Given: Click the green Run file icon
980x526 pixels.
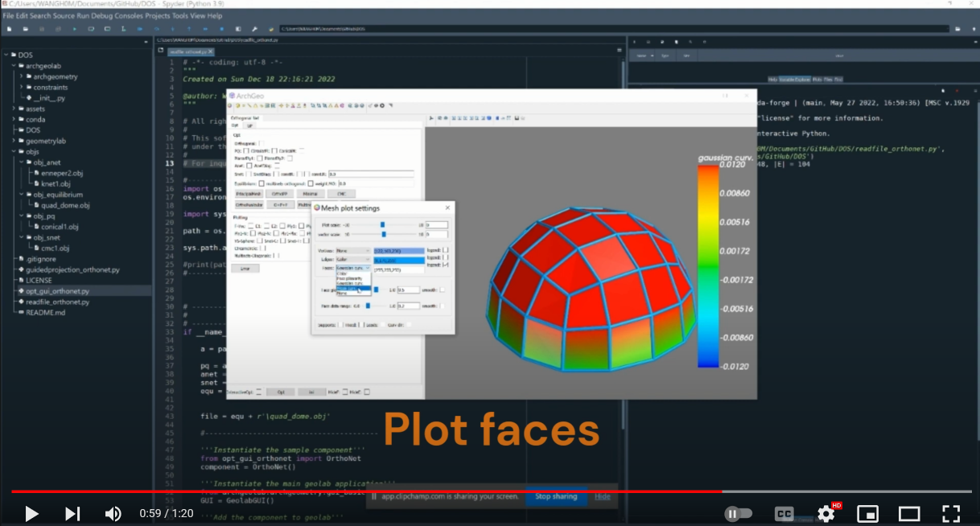Looking at the screenshot, I should tap(75, 28).
